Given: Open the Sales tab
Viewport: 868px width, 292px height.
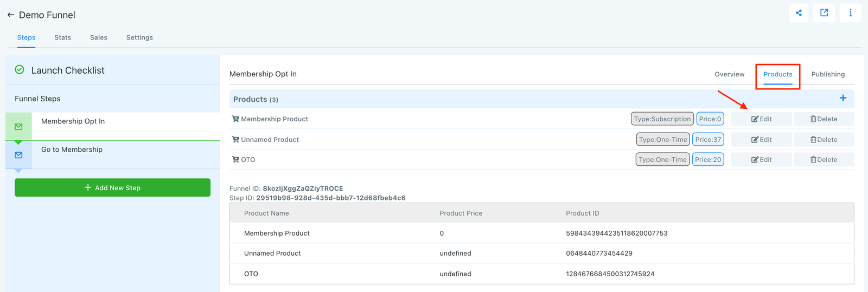Looking at the screenshot, I should click(99, 37).
